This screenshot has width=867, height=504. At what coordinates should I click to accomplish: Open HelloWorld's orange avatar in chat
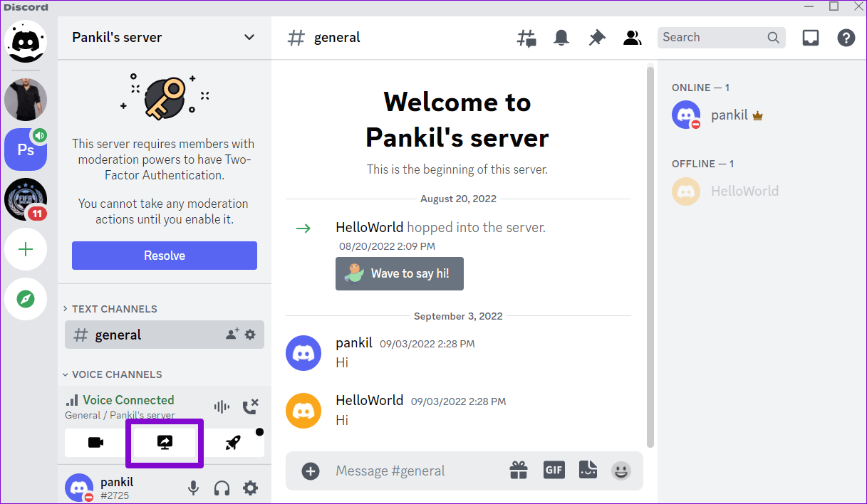[x=303, y=411]
